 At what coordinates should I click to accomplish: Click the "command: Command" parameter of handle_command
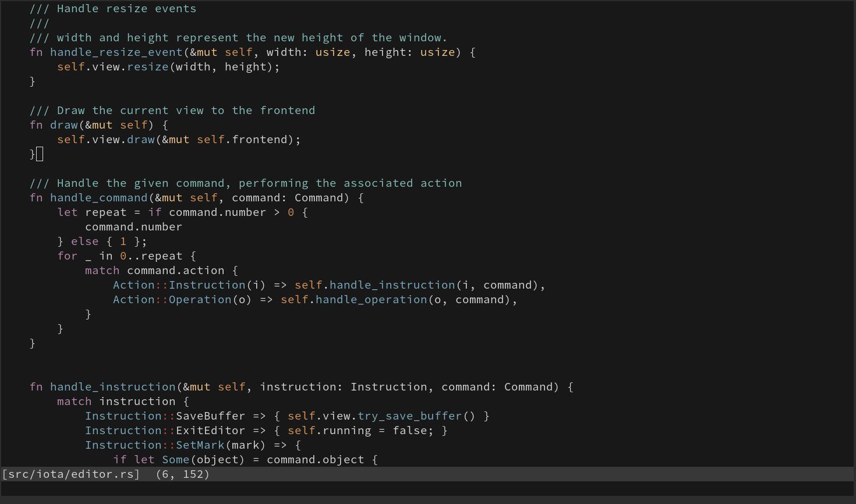click(x=287, y=198)
